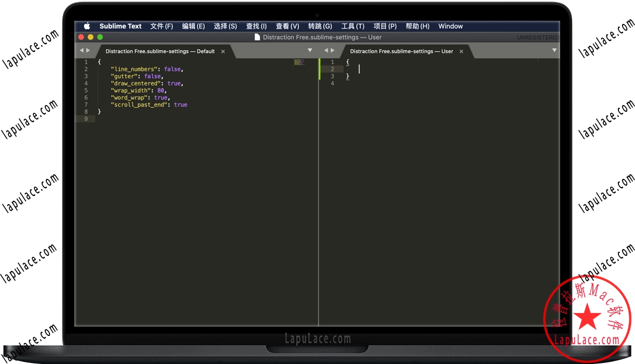635x364 pixels.
Task: Open the left pane's tab overflow dropdown
Action: coord(310,50)
